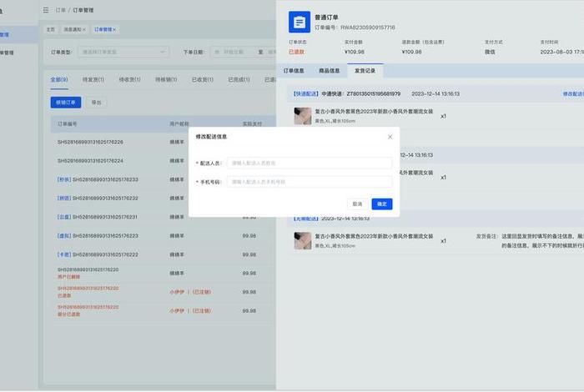Click the 订单 breadcrumb link
This screenshot has width=584, height=392.
pyautogui.click(x=61, y=10)
